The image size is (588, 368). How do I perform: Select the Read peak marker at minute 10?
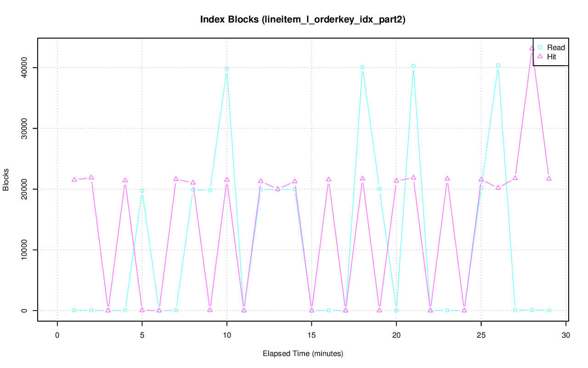click(226, 69)
